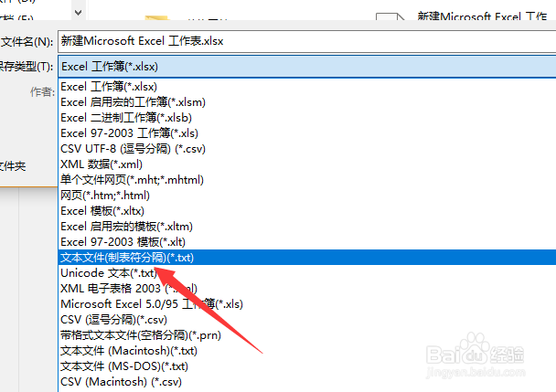Select Excel 97-2003 模板(*.xlt)

[x=307, y=242]
